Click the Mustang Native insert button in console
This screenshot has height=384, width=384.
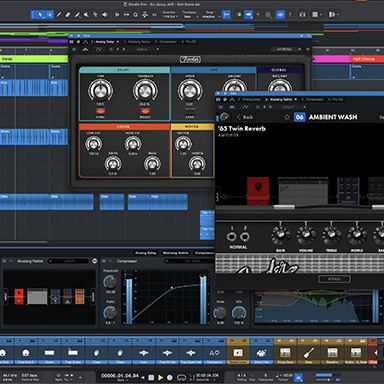176,253
